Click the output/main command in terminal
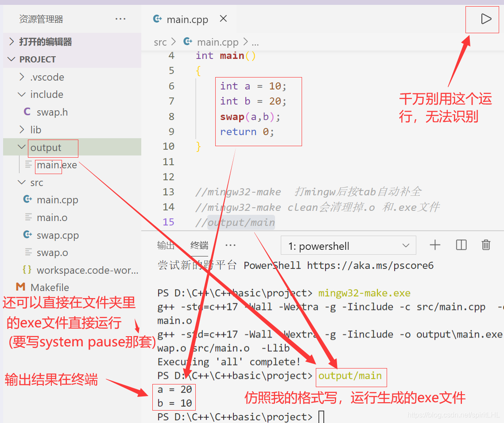Image resolution: width=504 pixels, height=423 pixels. click(x=350, y=376)
